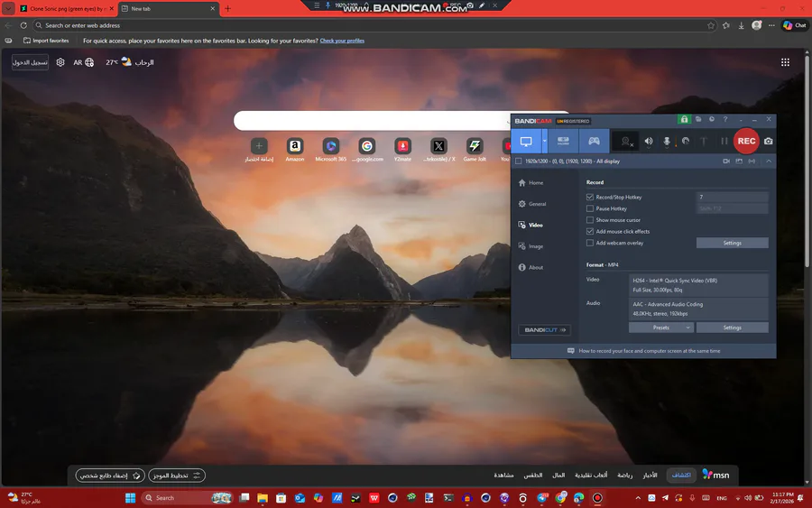Image resolution: width=812 pixels, height=508 pixels.
Task: Start recording with the red REC button
Action: click(746, 141)
